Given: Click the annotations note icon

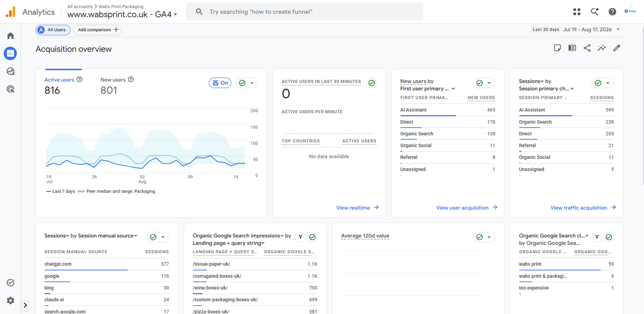Looking at the screenshot, I should 557,48.
